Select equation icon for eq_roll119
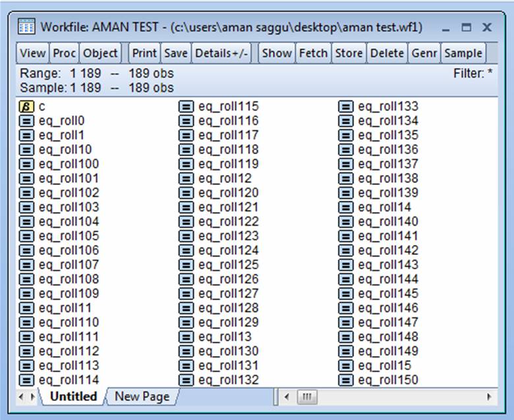514x420 pixels. pyautogui.click(x=186, y=164)
